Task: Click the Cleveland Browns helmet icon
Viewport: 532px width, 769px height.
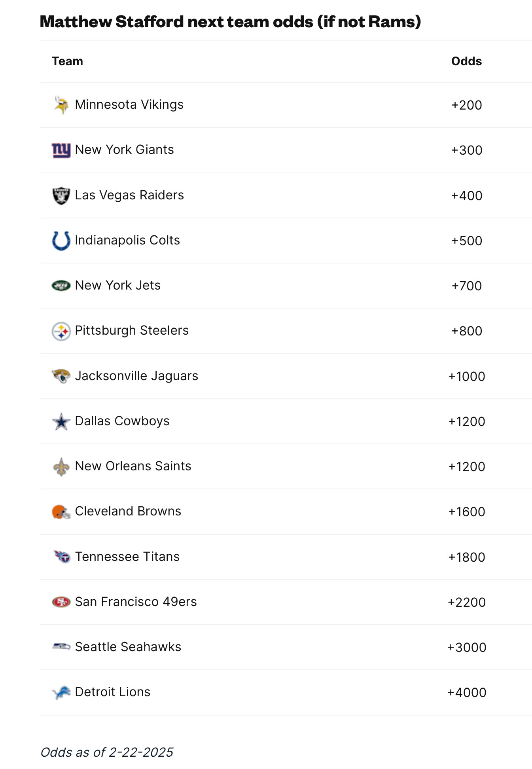Action: tap(61, 512)
